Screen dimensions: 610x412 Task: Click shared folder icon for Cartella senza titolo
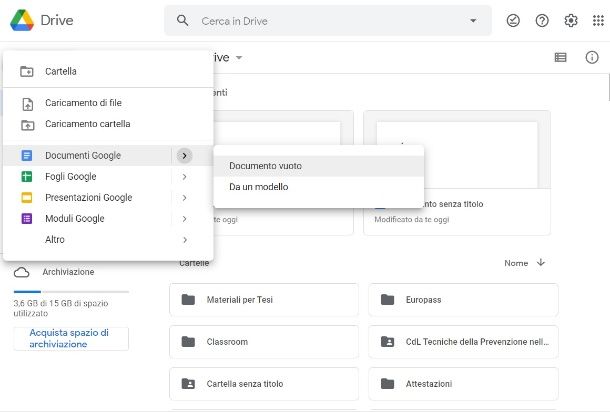click(x=188, y=384)
